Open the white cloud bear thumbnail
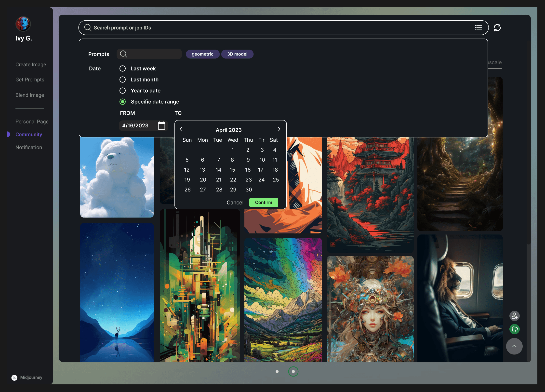 pos(117,177)
